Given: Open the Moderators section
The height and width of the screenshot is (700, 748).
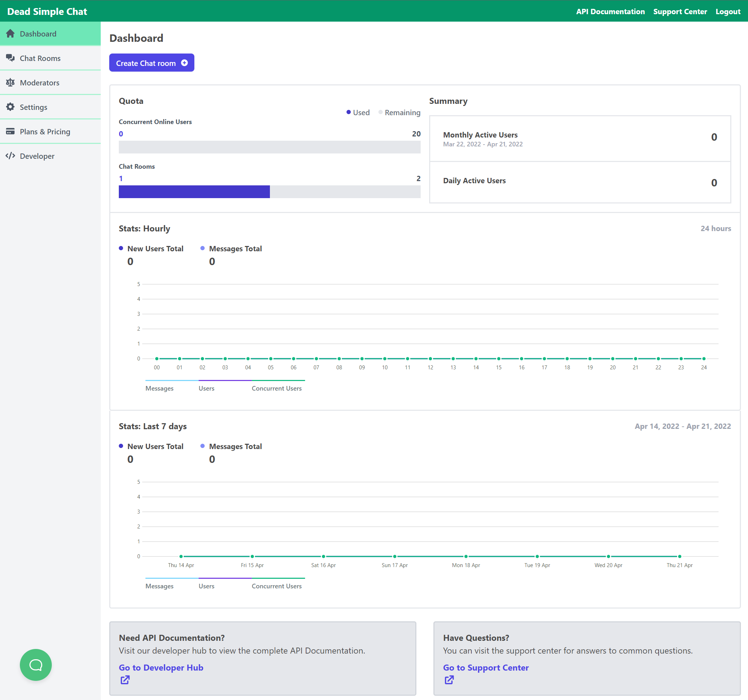Looking at the screenshot, I should 50,82.
